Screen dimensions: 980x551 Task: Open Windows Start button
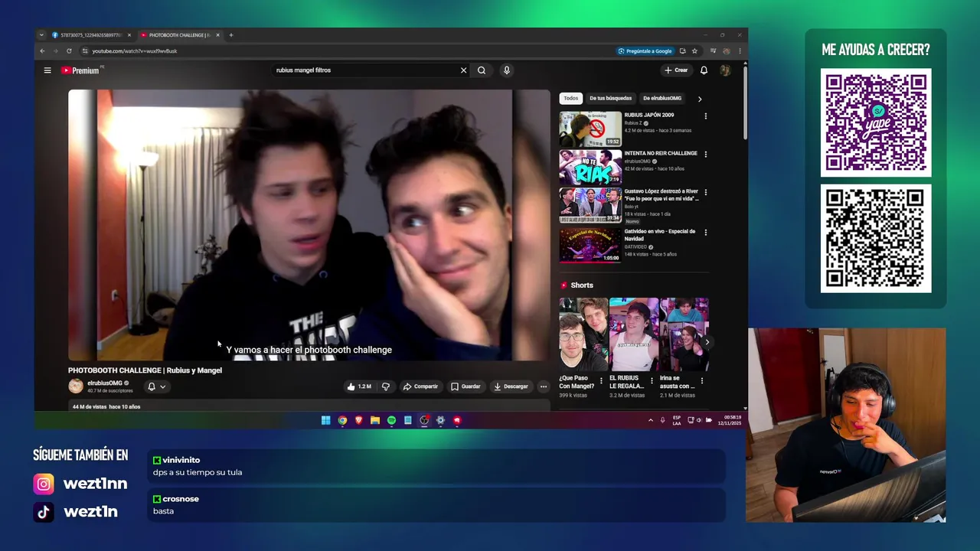(325, 420)
